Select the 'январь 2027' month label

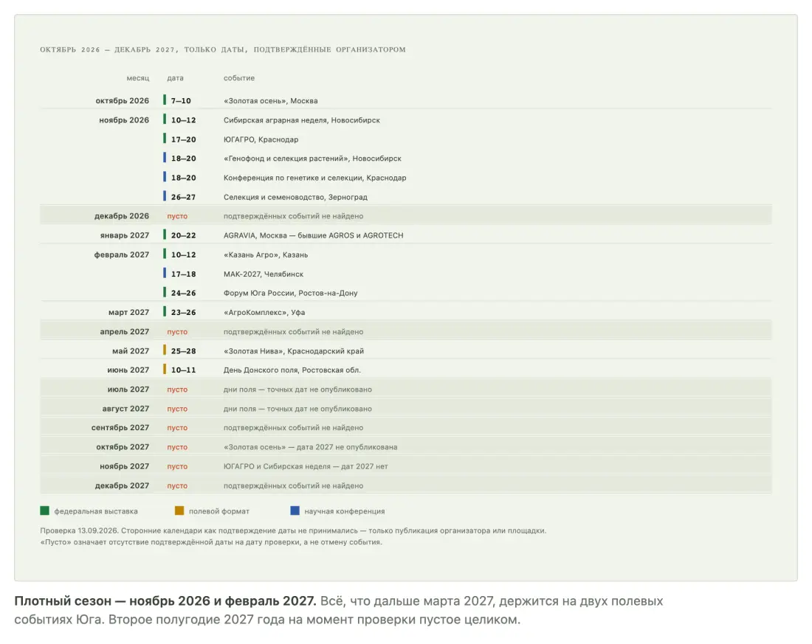click(x=124, y=235)
